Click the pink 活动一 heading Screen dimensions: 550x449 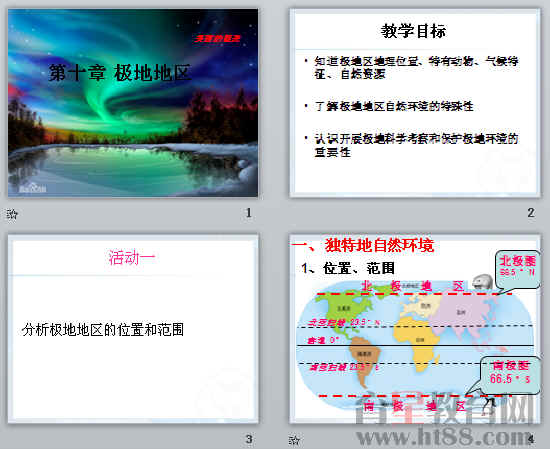[x=132, y=257]
